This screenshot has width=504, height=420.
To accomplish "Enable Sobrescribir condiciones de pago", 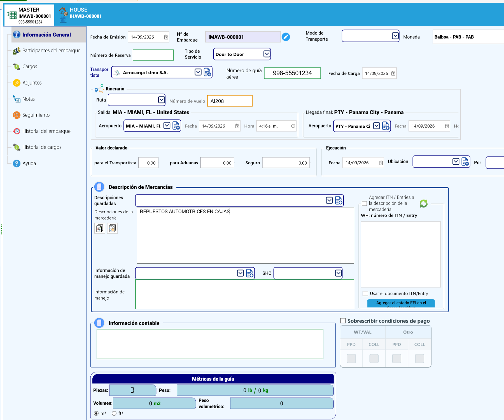I will (x=343, y=321).
